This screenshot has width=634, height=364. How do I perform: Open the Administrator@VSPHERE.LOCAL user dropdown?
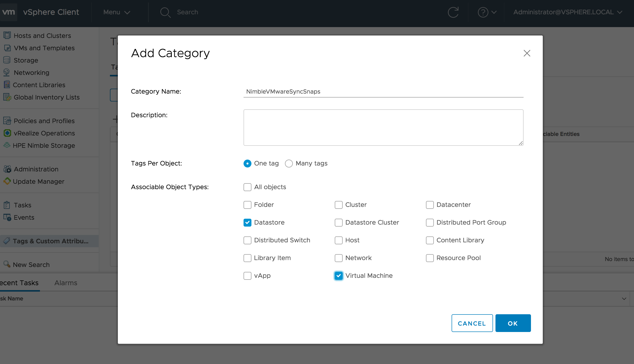(568, 12)
